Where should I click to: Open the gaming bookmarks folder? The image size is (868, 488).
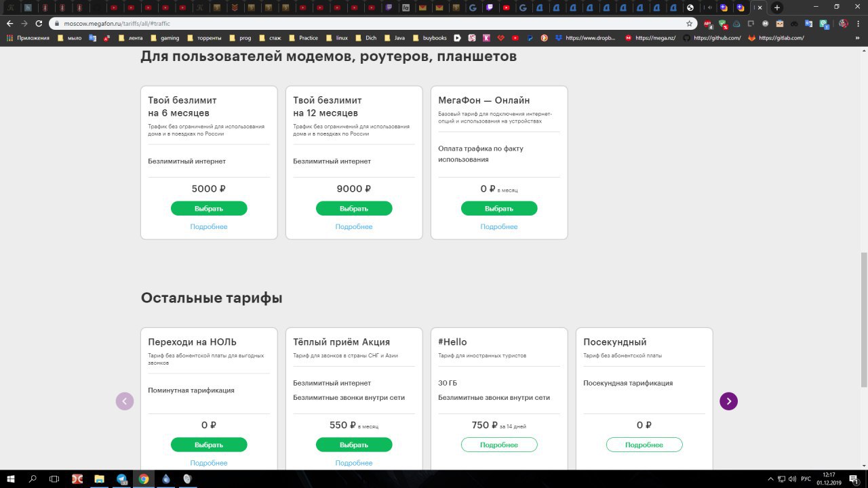(x=165, y=38)
